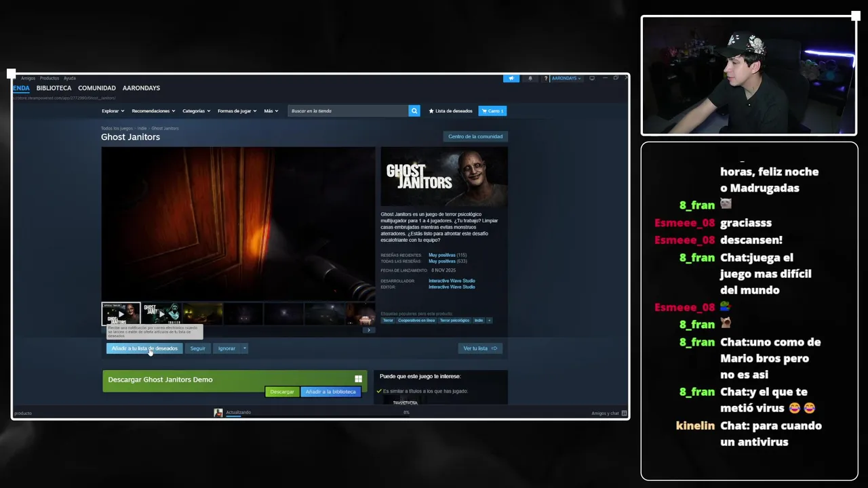868x488 pixels.
Task: Expand the Recomendaciones dropdown
Action: 153,110
